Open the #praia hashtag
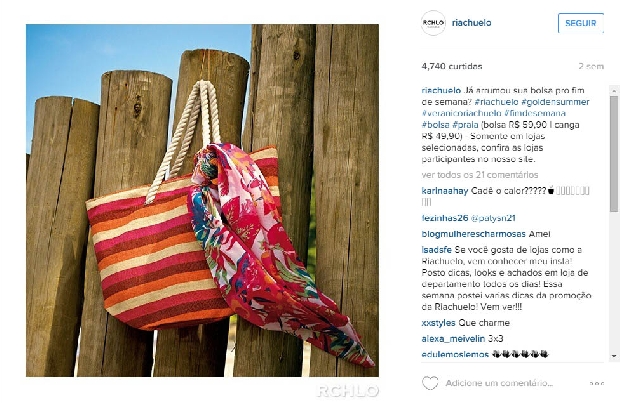This screenshot has height=403, width=620. coord(465,125)
